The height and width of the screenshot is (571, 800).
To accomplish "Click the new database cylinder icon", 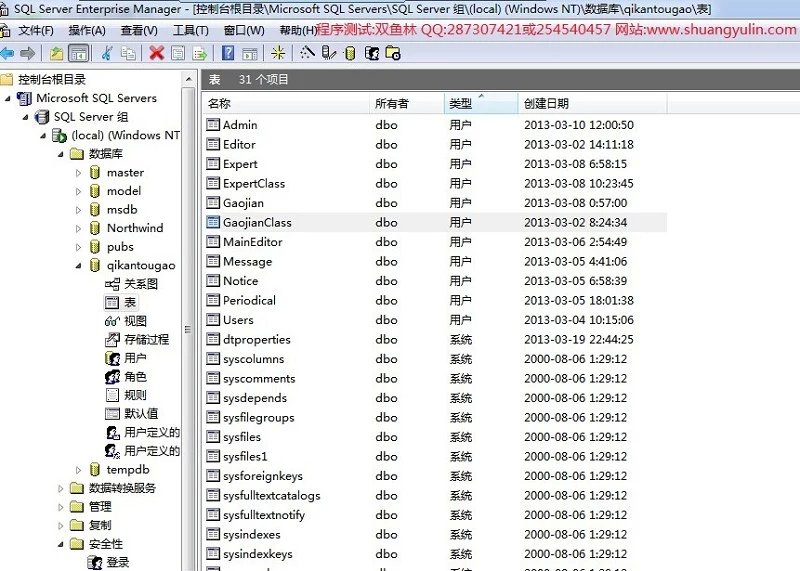I will coord(350,53).
